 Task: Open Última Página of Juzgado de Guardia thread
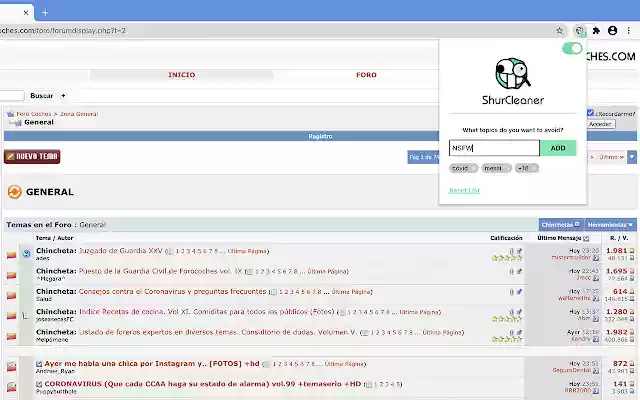click(x=247, y=251)
